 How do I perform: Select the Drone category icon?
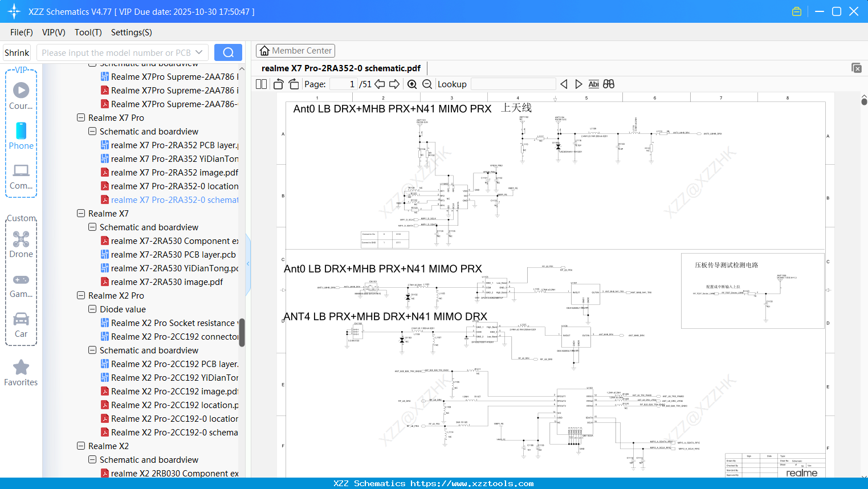[21, 244]
